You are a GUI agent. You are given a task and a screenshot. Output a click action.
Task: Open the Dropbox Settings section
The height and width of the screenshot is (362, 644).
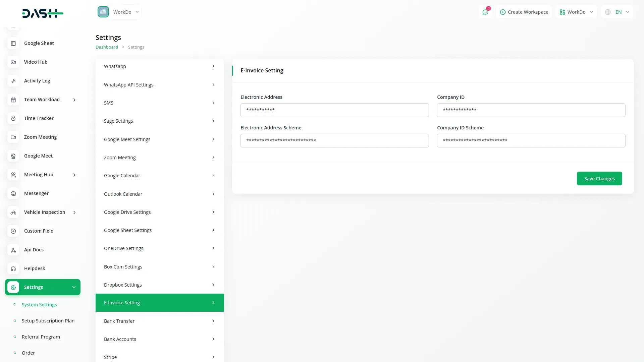pos(160,285)
